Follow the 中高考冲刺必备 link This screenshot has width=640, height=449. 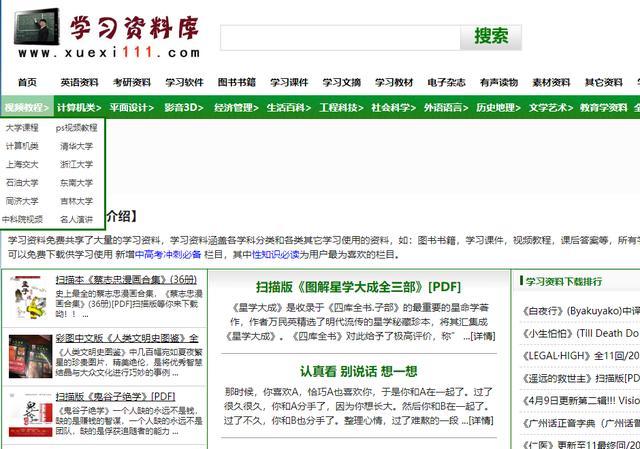168,255
